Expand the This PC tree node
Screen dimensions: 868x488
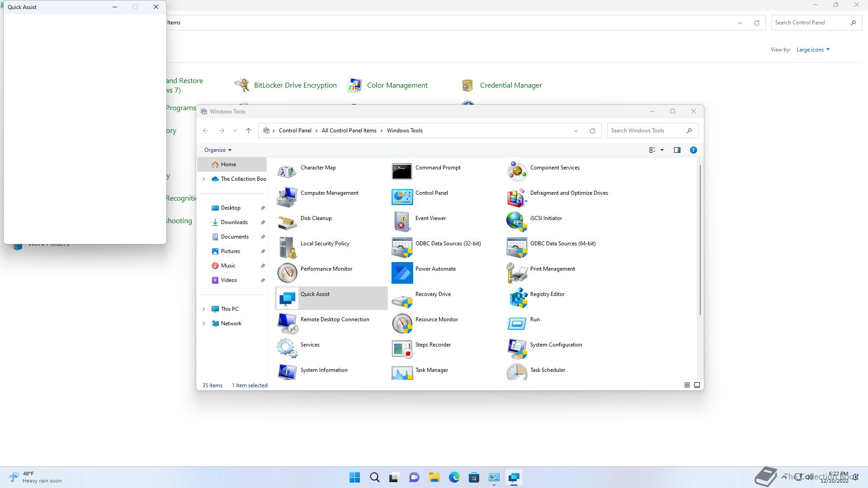tap(203, 309)
